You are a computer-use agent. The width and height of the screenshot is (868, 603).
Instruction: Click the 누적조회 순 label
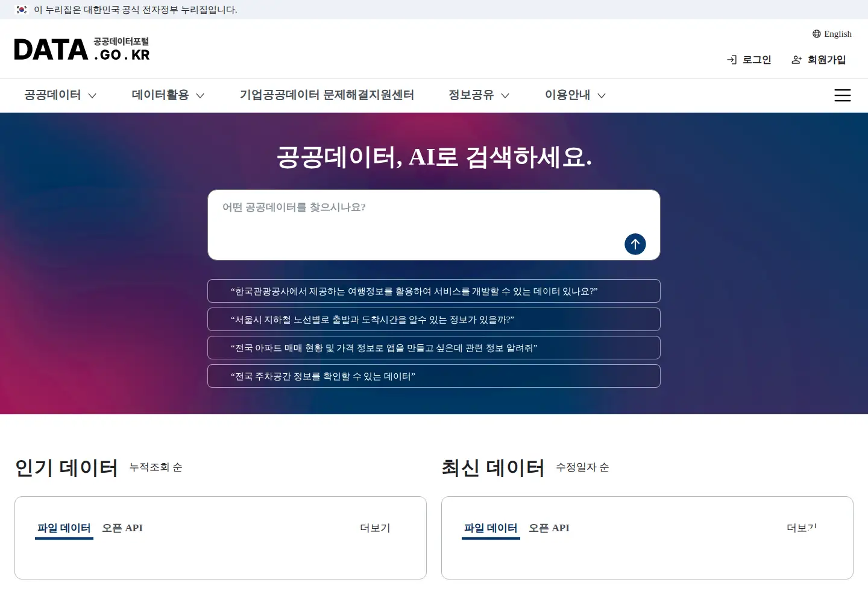coord(156,467)
